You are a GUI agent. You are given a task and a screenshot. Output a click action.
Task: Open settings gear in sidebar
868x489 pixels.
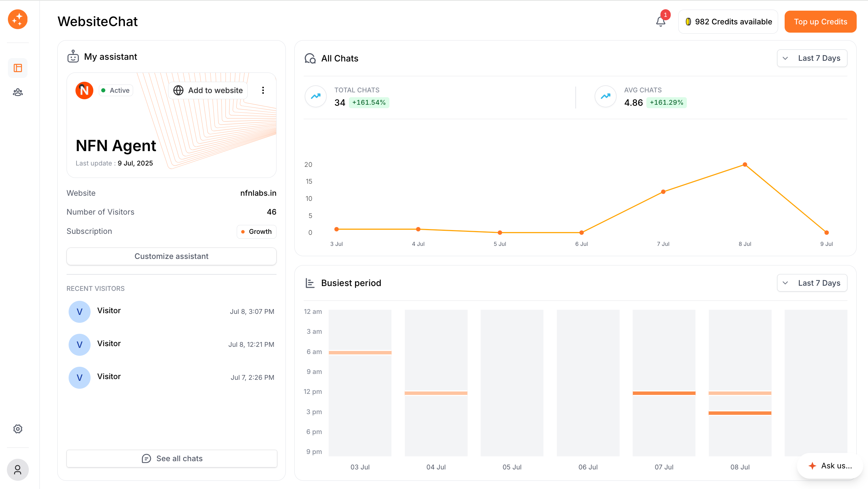click(x=18, y=429)
